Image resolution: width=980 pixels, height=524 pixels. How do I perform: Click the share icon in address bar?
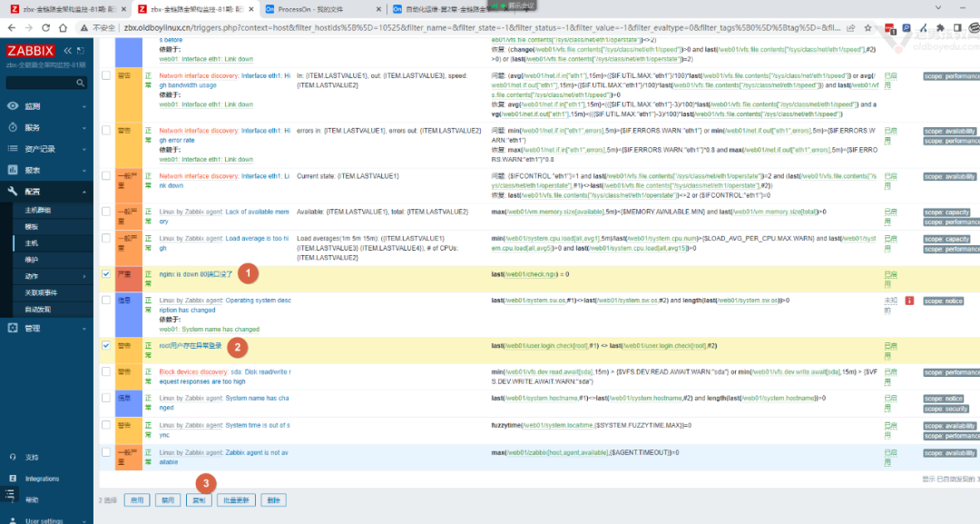(x=850, y=27)
